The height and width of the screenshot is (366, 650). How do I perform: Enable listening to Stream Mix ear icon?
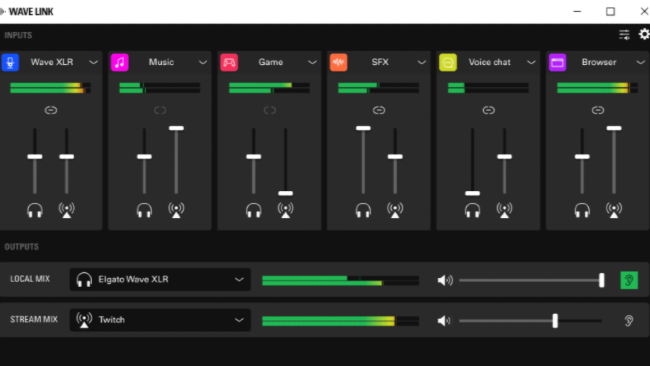[x=629, y=320]
